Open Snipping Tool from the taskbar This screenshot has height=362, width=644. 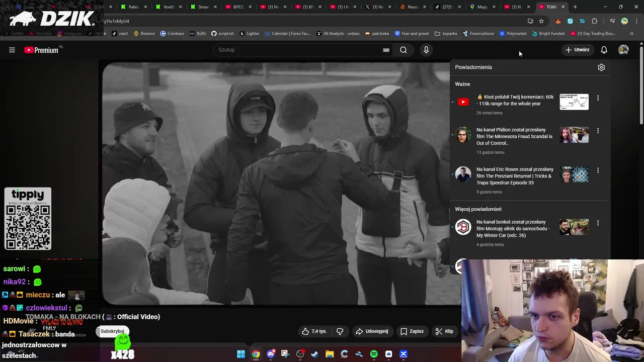285,354
